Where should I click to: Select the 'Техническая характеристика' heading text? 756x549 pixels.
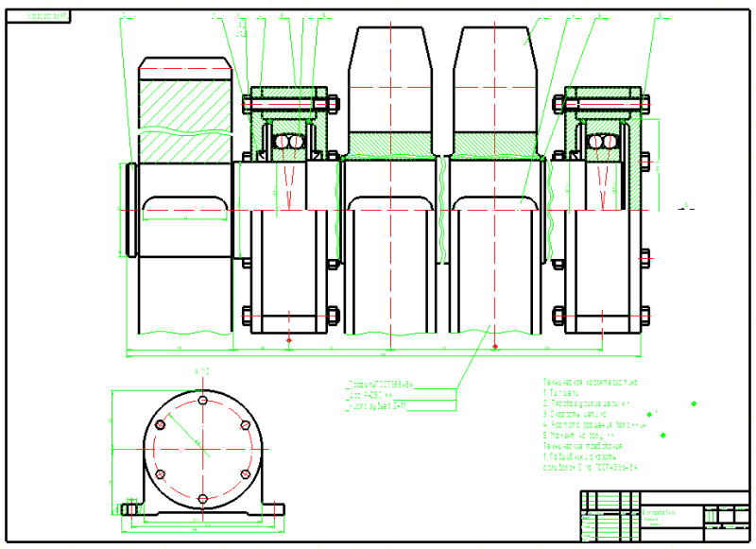pos(590,383)
